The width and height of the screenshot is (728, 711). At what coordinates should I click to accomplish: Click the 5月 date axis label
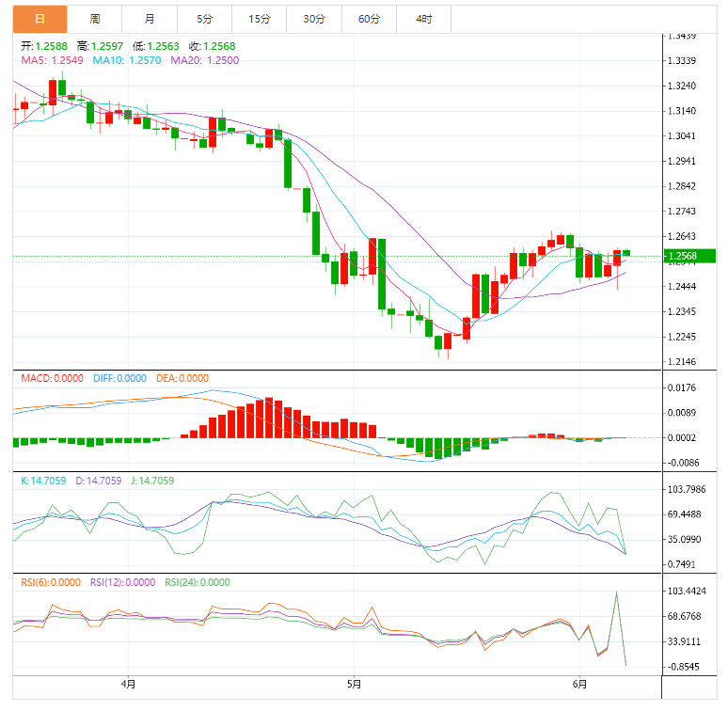pyautogui.click(x=354, y=684)
